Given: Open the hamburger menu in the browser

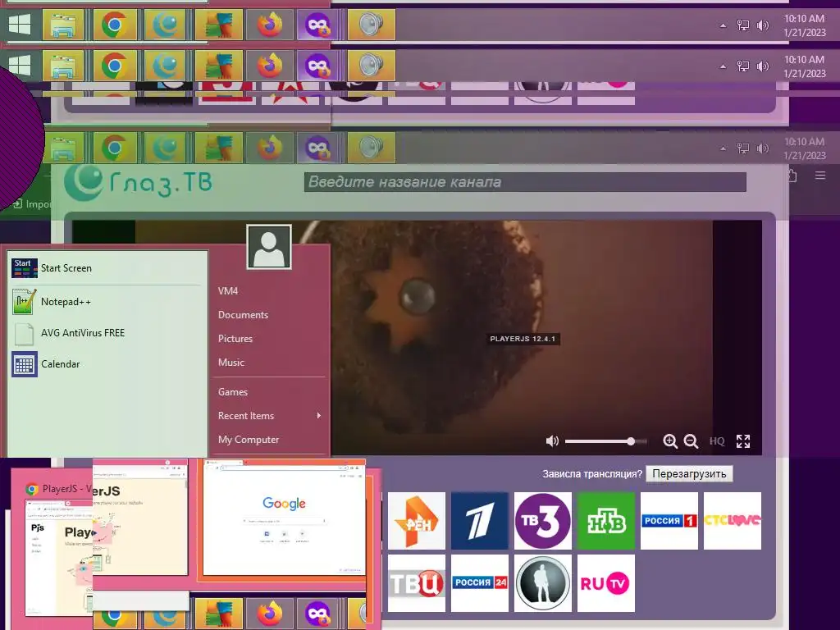Looking at the screenshot, I should pyautogui.click(x=820, y=176).
